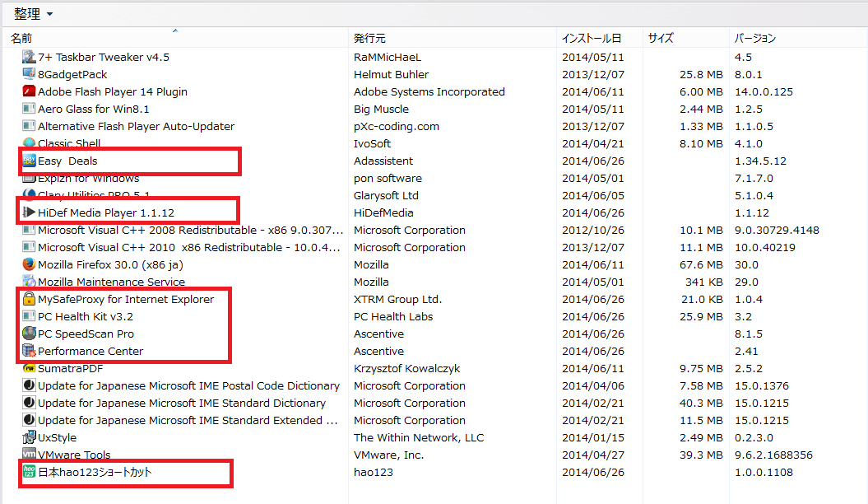Viewport: 868px width, 504px height.
Task: Select 日本hao123ショートカット name
Action: [95, 472]
